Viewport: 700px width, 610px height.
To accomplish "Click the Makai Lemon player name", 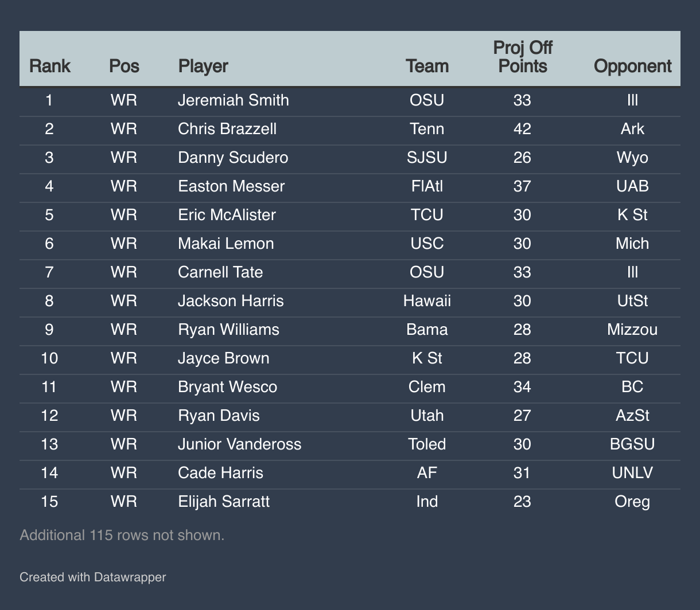I will pos(225,244).
